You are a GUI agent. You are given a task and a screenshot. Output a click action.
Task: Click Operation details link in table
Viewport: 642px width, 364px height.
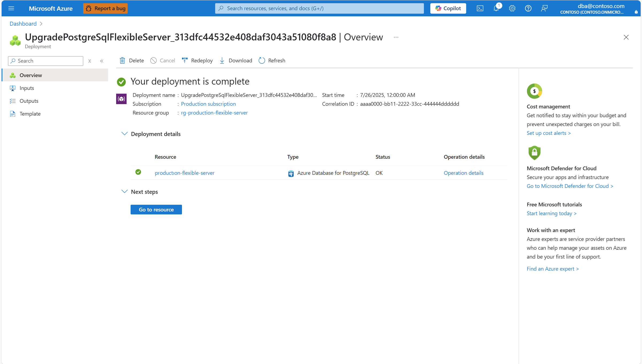(x=464, y=173)
